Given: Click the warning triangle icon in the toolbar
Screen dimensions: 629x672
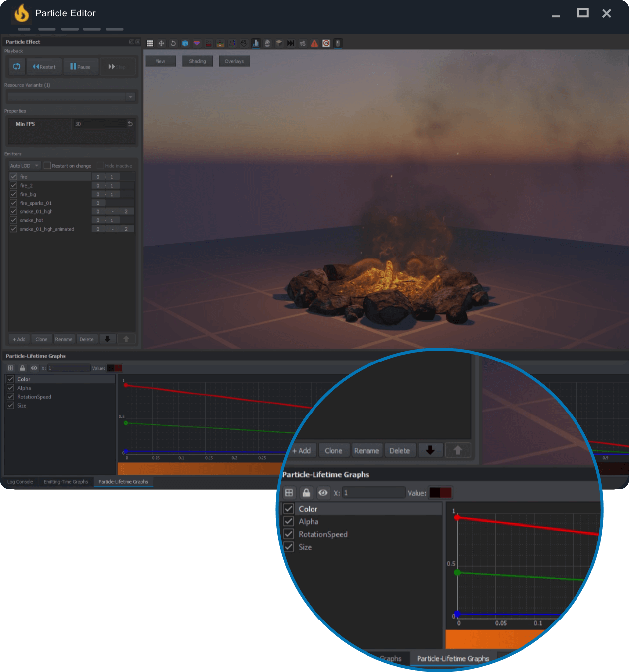Looking at the screenshot, I should coord(314,43).
